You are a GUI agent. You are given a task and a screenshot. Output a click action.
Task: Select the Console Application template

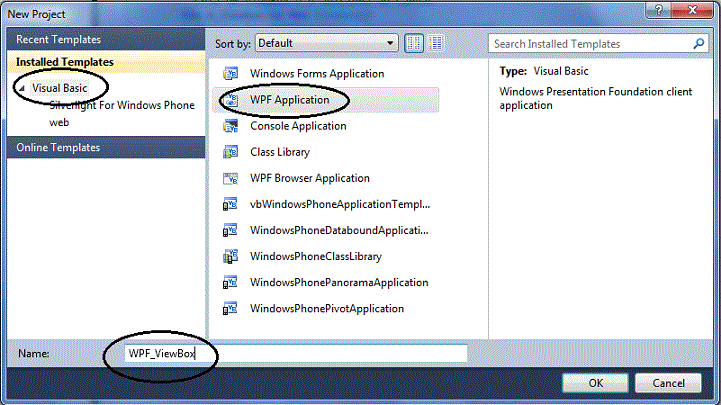tap(325, 126)
